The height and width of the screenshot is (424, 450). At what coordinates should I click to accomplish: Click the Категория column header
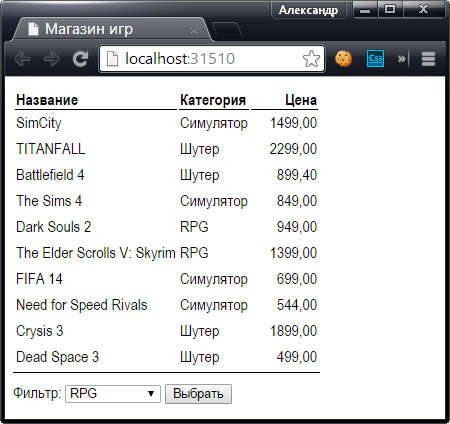point(213,100)
